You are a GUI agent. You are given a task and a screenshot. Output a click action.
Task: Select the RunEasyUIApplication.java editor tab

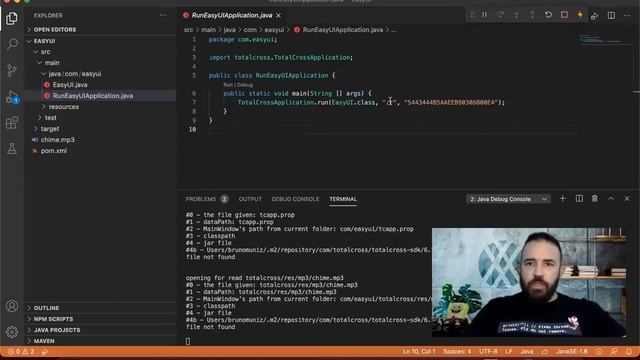pos(232,16)
